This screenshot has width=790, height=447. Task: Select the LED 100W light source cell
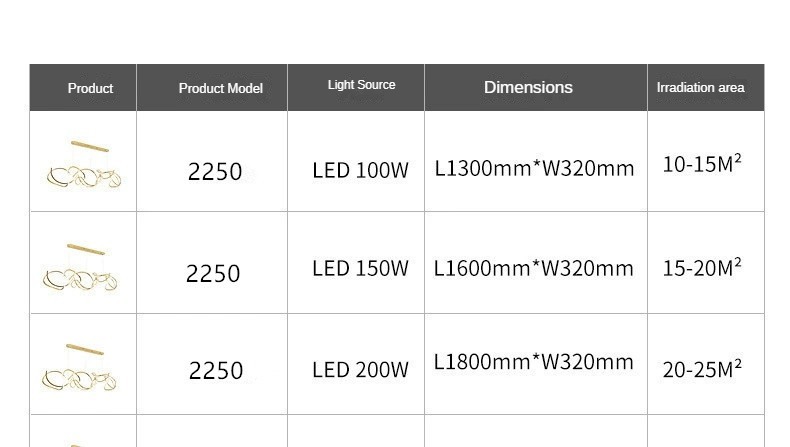coord(360,170)
